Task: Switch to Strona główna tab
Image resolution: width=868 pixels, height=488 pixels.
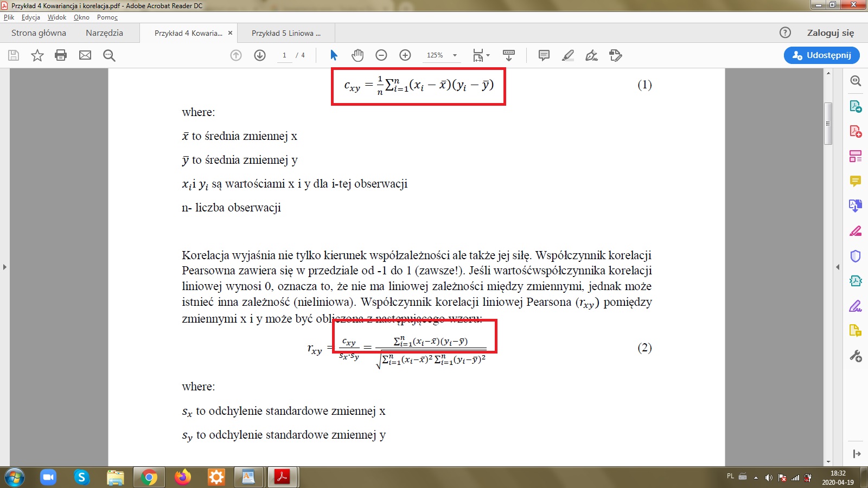Action: pos(39,33)
